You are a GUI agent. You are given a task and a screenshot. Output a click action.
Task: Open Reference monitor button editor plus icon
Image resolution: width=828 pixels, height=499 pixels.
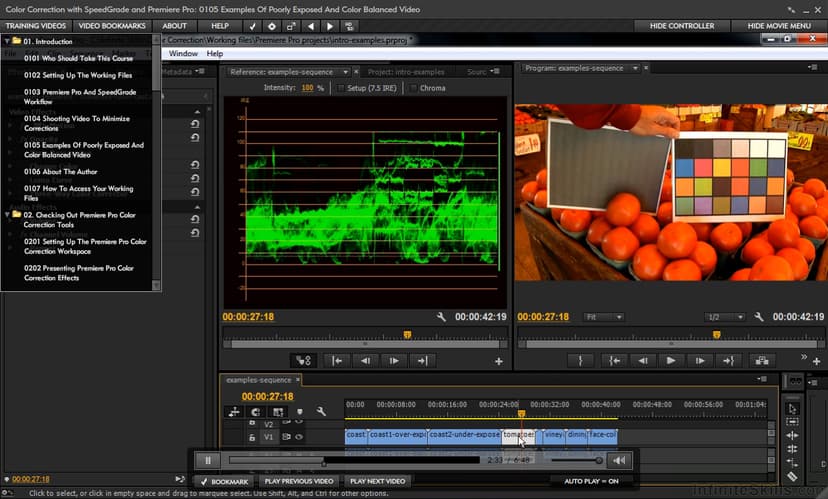pyautogui.click(x=498, y=362)
